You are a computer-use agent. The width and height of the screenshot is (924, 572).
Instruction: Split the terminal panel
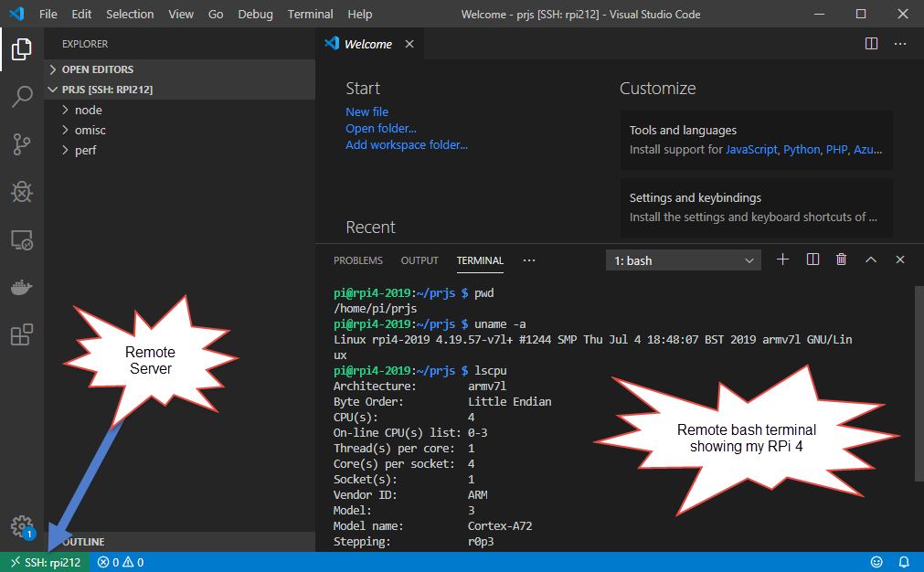point(812,260)
